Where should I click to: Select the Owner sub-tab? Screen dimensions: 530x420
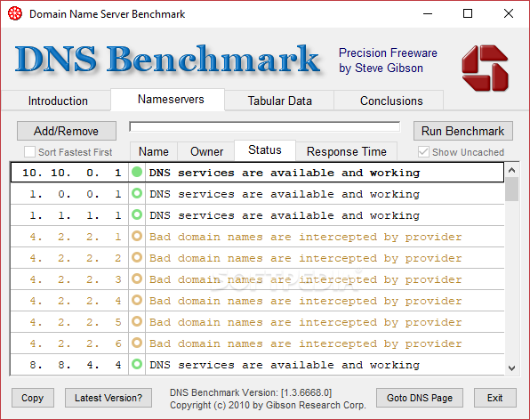click(206, 151)
